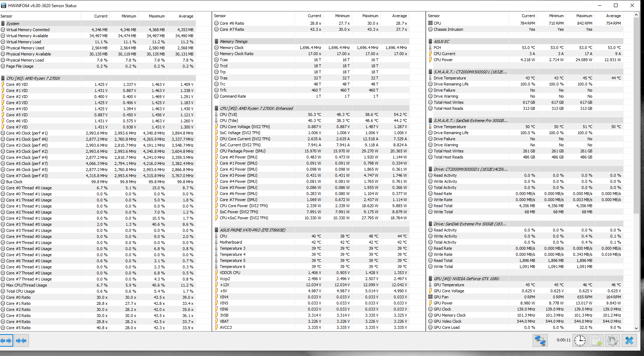Select CPU+SoC Power (SVI2 TFN) row
The width and height of the screenshot is (644, 356).
tap(311, 218)
